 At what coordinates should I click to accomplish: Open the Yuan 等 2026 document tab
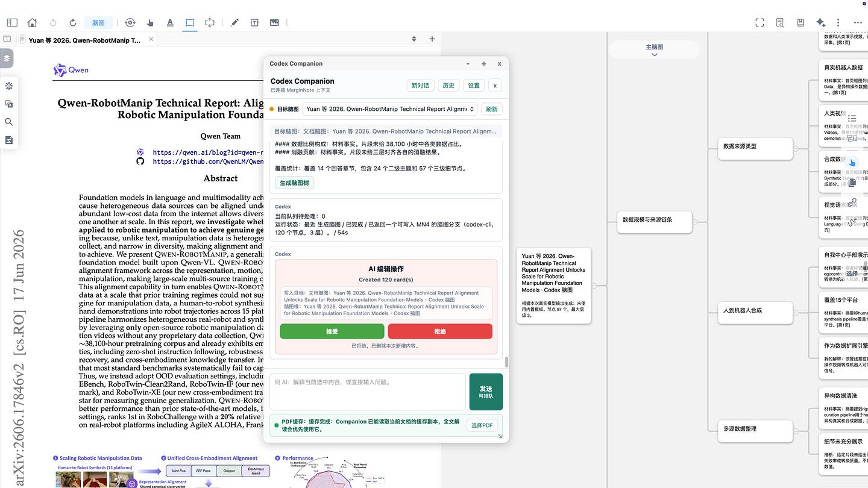point(84,40)
